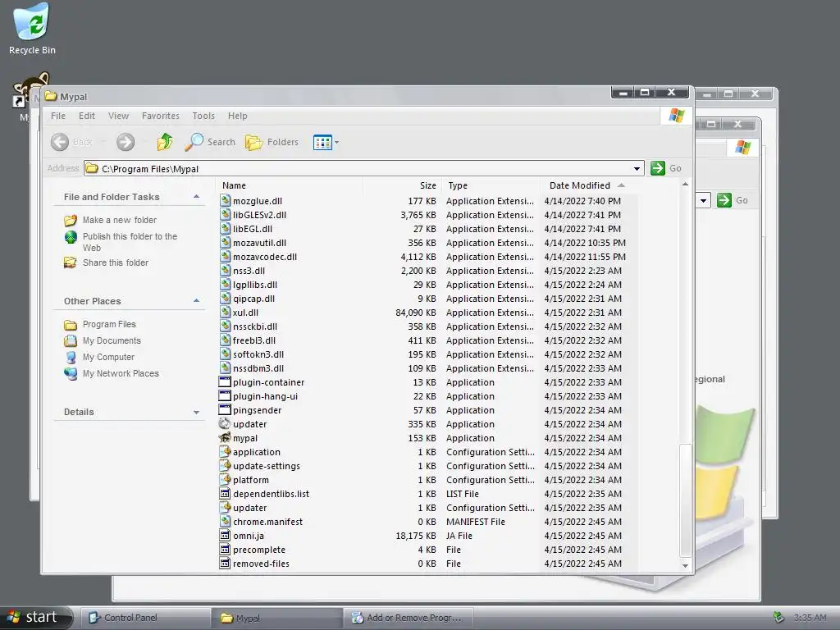Collapse the Other Places section
The width and height of the screenshot is (840, 630).
(x=197, y=301)
